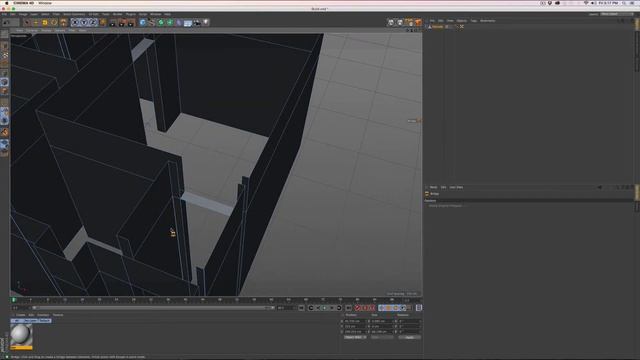Switch to Model mode in left sidebar
Screen dimensions: 640x360
coord(4,47)
